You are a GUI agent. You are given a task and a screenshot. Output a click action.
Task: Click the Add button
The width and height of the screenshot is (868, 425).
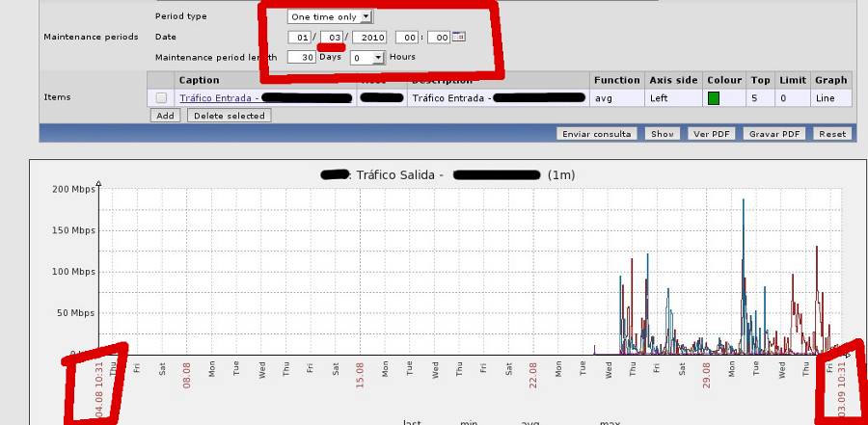(x=165, y=116)
